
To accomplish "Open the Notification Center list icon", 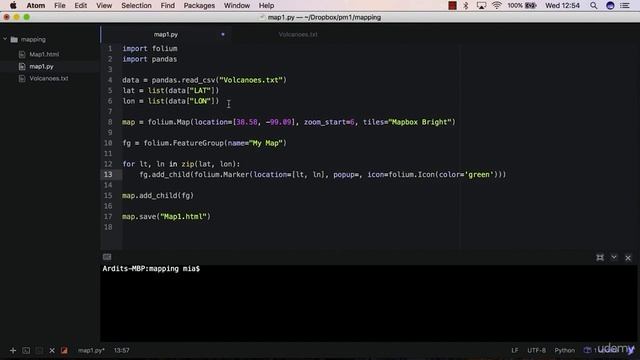I will point(625,5).
